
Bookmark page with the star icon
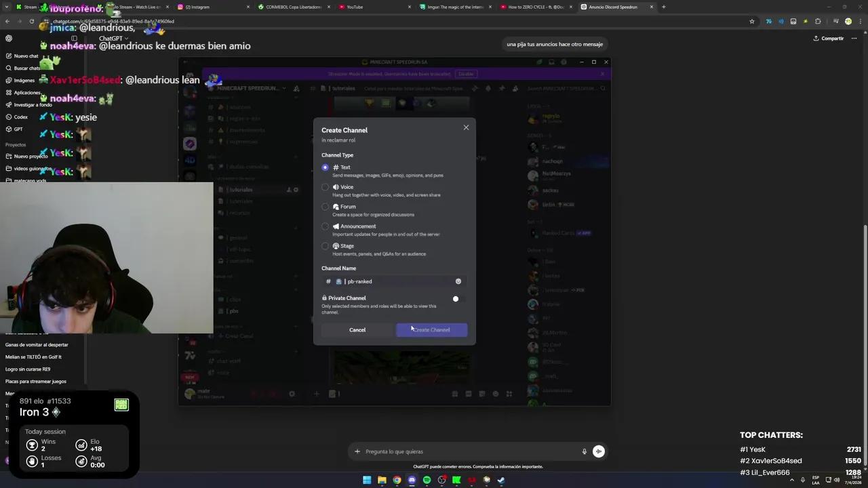[752, 22]
